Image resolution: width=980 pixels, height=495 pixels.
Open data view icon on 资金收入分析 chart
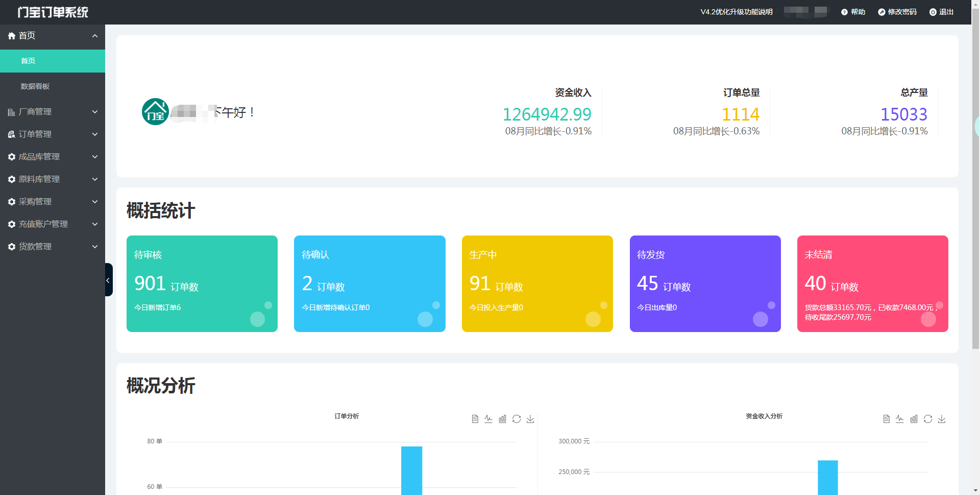tap(886, 419)
